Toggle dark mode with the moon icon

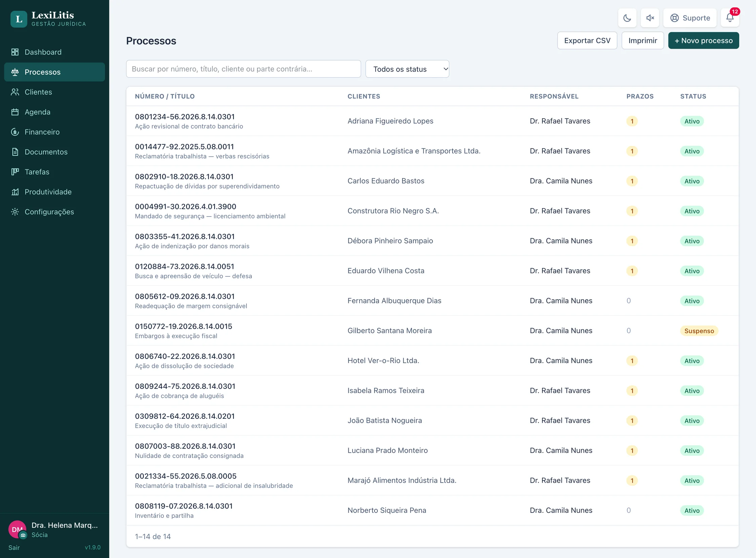627,18
